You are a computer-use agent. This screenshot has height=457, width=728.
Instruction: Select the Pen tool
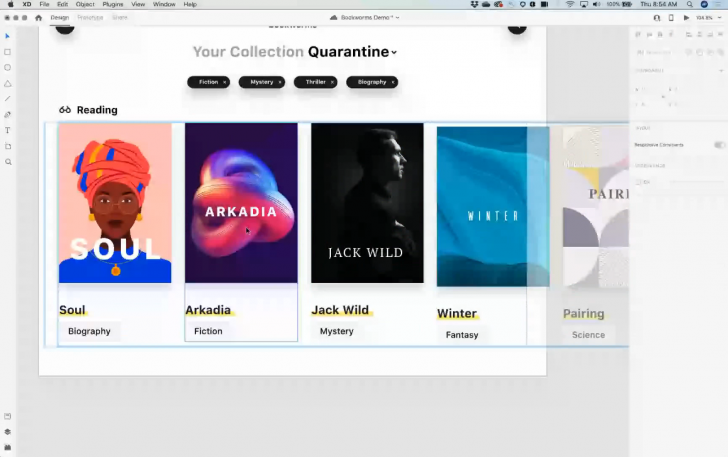[7, 115]
